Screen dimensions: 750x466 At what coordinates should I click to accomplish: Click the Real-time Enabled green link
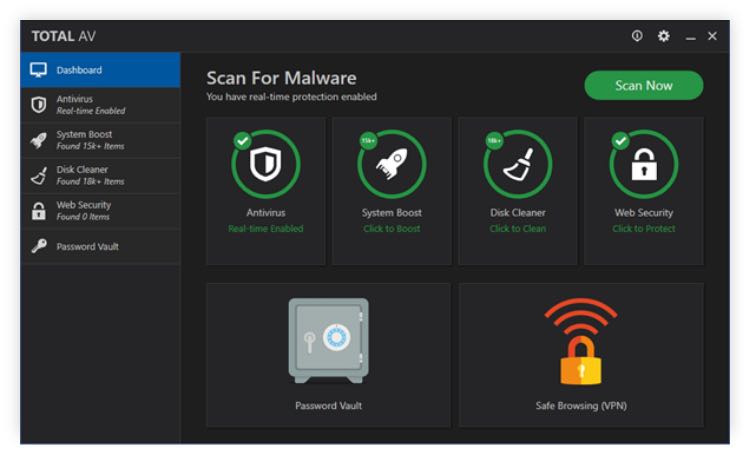pos(266,229)
